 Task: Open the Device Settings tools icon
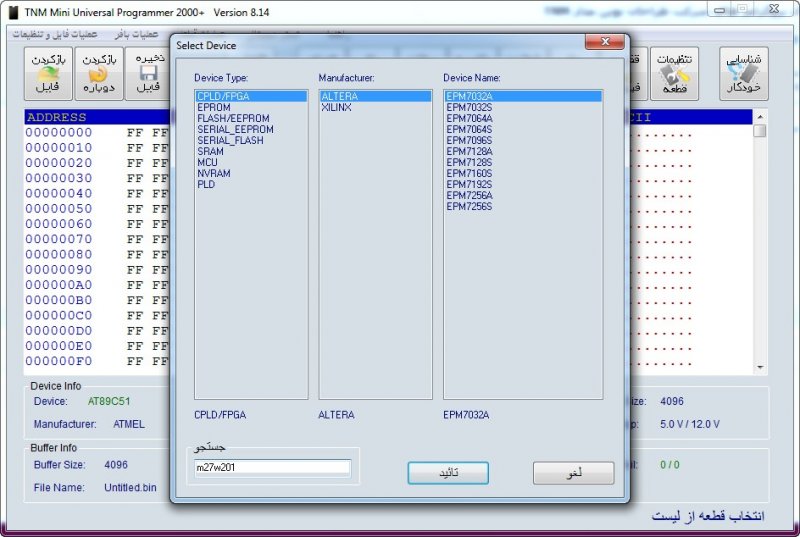click(674, 73)
